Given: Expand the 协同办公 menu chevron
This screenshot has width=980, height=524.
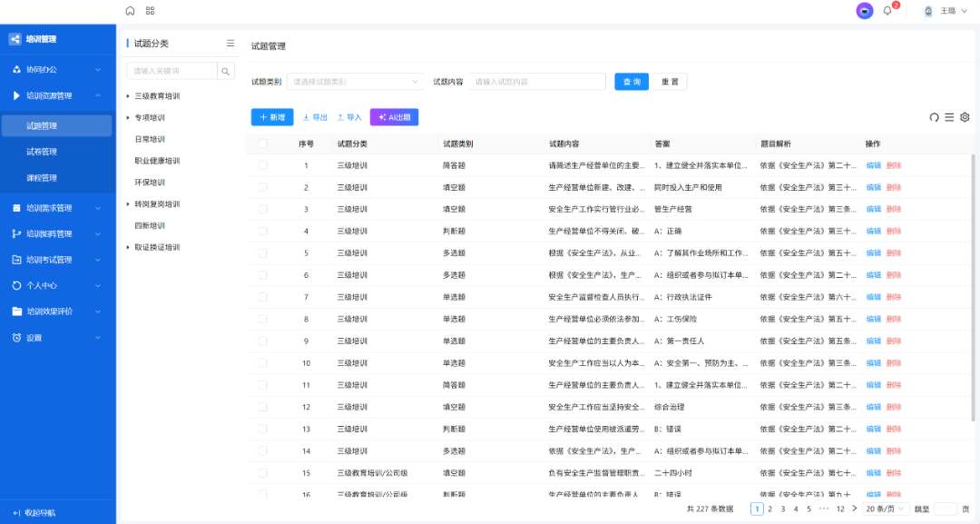Looking at the screenshot, I should coord(97,69).
